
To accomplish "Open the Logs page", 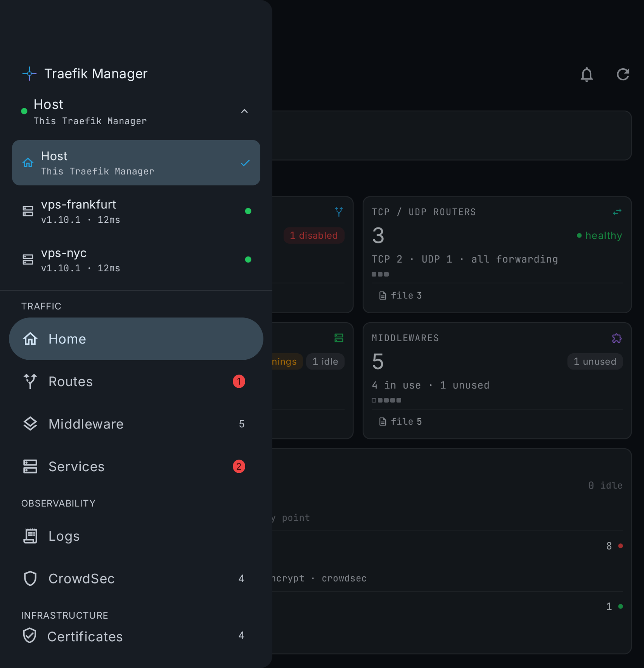I will [x=136, y=536].
